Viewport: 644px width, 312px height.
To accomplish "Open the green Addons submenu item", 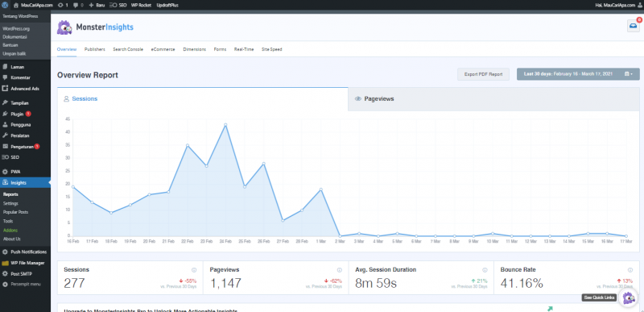I will click(x=10, y=231).
